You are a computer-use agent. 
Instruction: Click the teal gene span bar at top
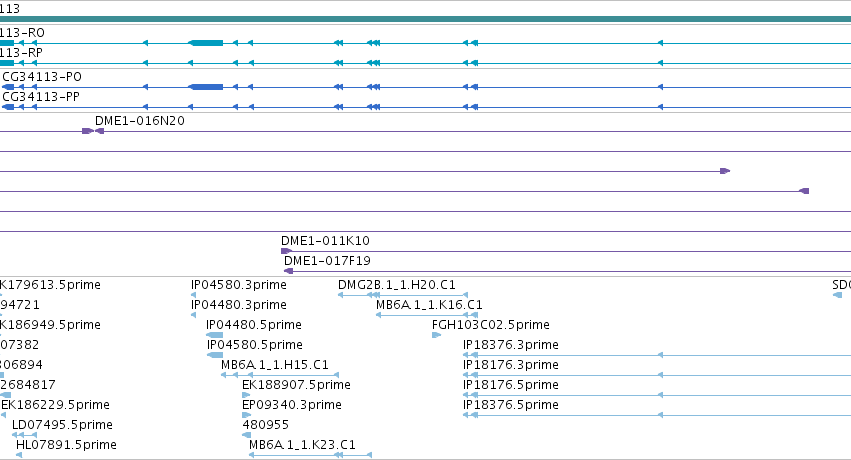pos(426,19)
